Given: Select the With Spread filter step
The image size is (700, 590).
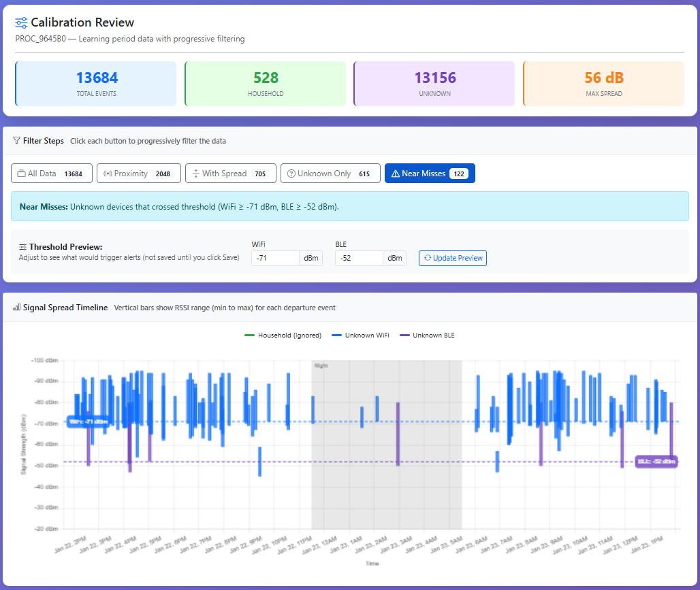Looking at the screenshot, I should click(x=230, y=174).
